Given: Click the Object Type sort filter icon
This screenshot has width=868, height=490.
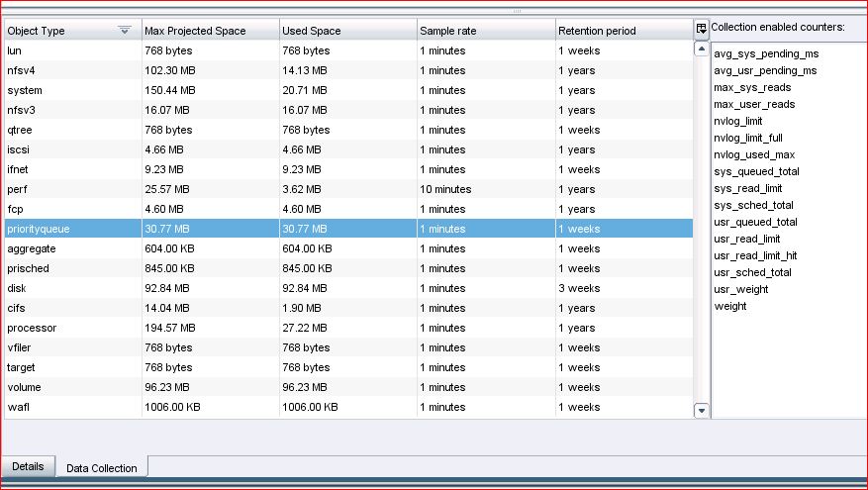Looking at the screenshot, I should (x=125, y=31).
